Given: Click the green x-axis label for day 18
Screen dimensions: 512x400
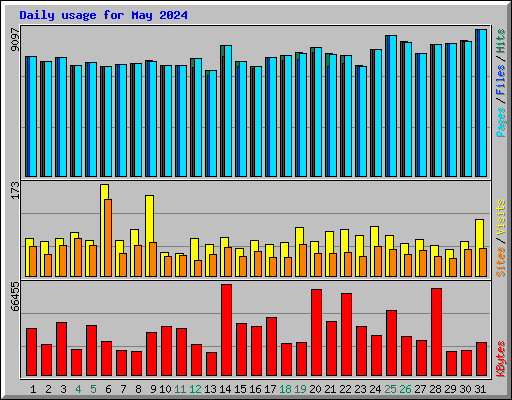Looking at the screenshot, I should 285,389.
